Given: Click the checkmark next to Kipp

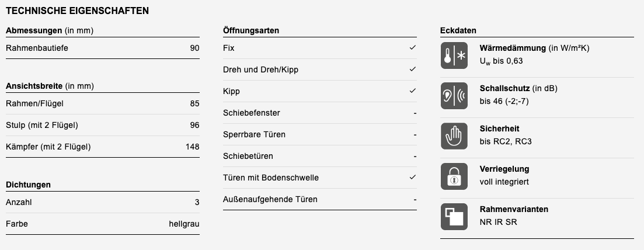Looking at the screenshot, I should click(x=413, y=91).
